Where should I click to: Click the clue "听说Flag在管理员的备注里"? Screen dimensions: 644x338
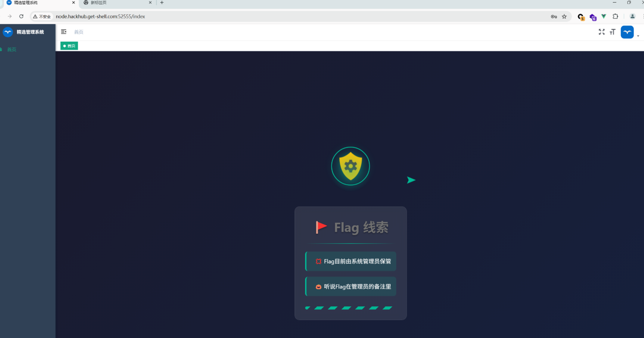pyautogui.click(x=351, y=287)
